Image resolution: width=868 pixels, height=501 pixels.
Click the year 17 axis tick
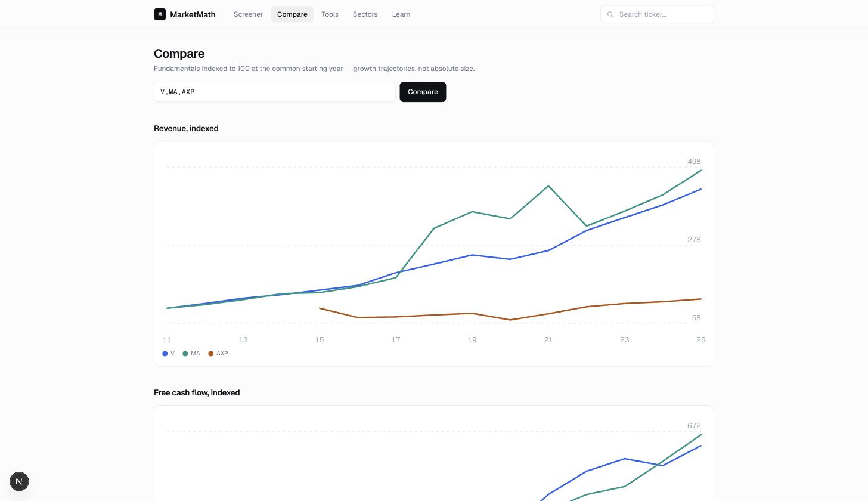pyautogui.click(x=396, y=340)
